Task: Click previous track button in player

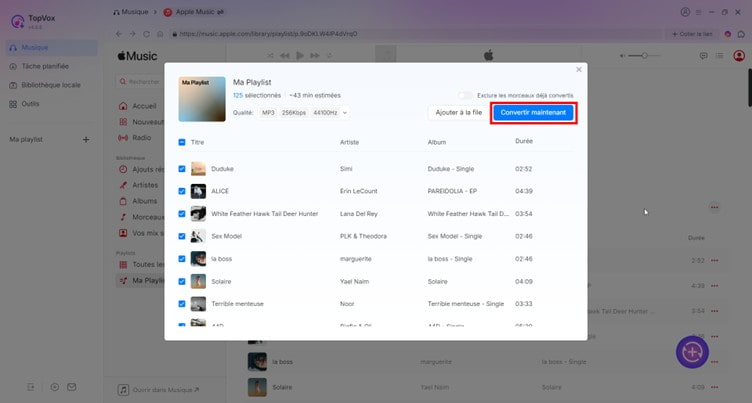Action: pyautogui.click(x=284, y=56)
